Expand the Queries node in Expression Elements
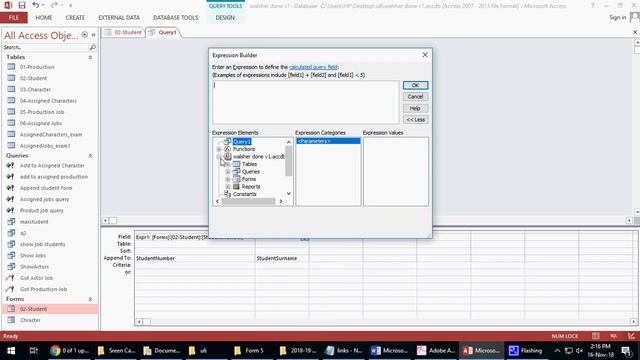 coord(228,172)
